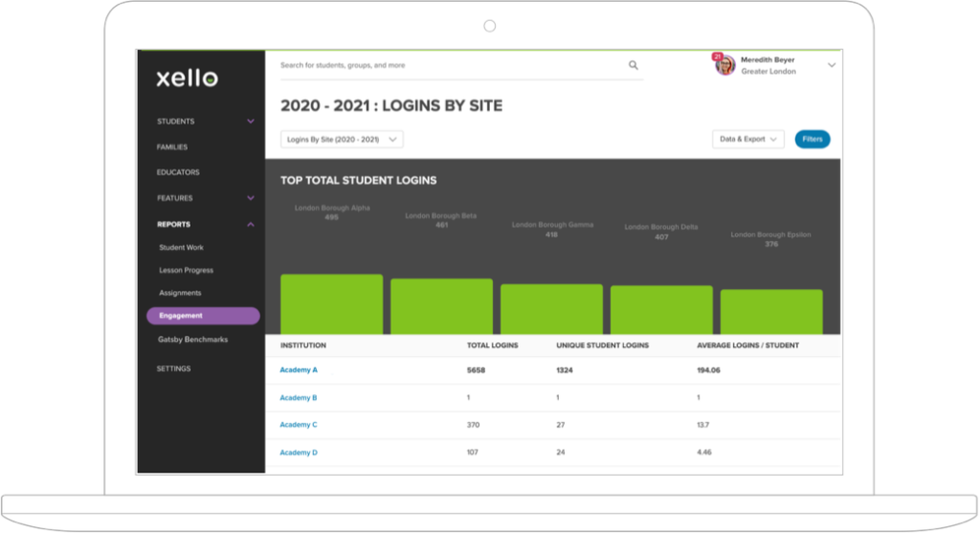
Task: Open the Academy A institution link
Action: point(299,369)
